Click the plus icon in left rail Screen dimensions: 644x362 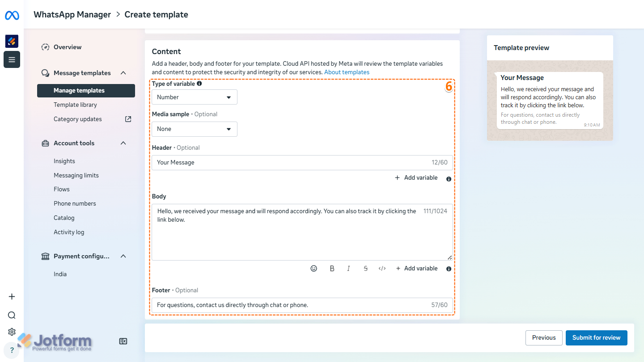(12, 297)
